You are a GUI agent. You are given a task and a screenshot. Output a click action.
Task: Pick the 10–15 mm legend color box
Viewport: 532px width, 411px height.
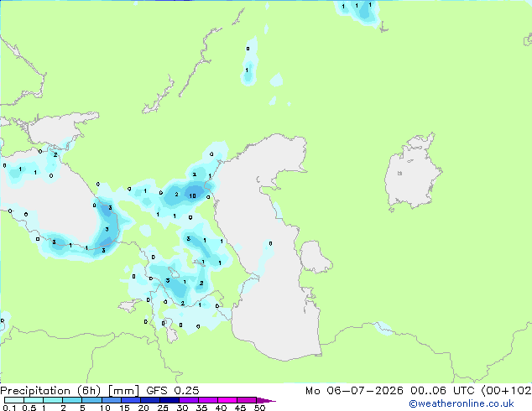[111, 400]
